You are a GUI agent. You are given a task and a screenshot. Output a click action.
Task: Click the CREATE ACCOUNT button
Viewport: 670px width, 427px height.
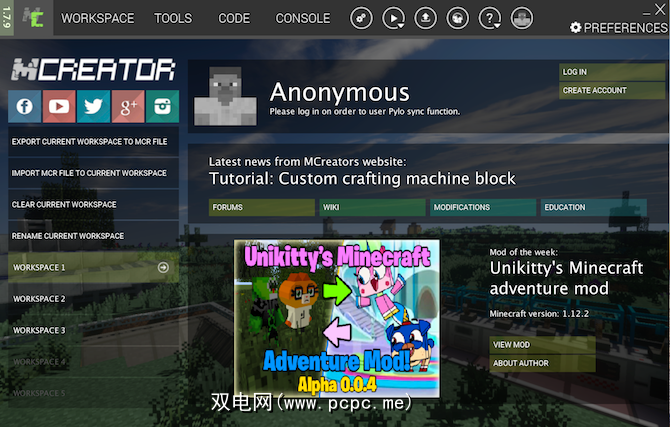612,90
